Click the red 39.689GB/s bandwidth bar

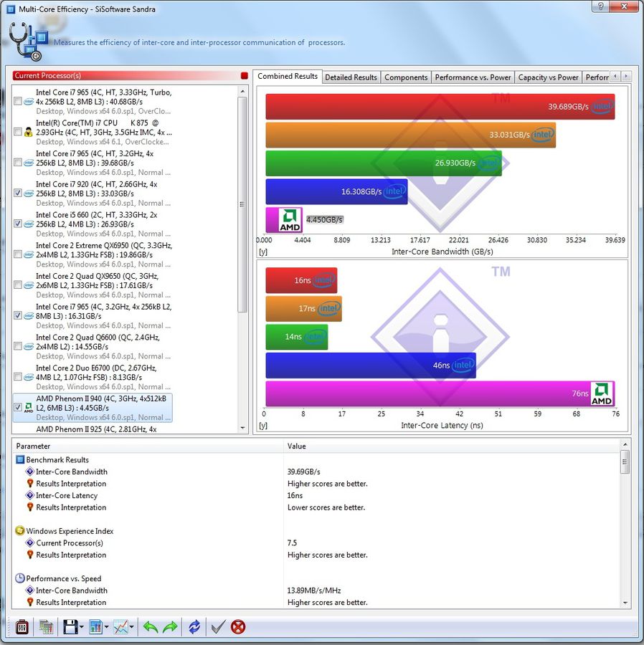coord(440,107)
